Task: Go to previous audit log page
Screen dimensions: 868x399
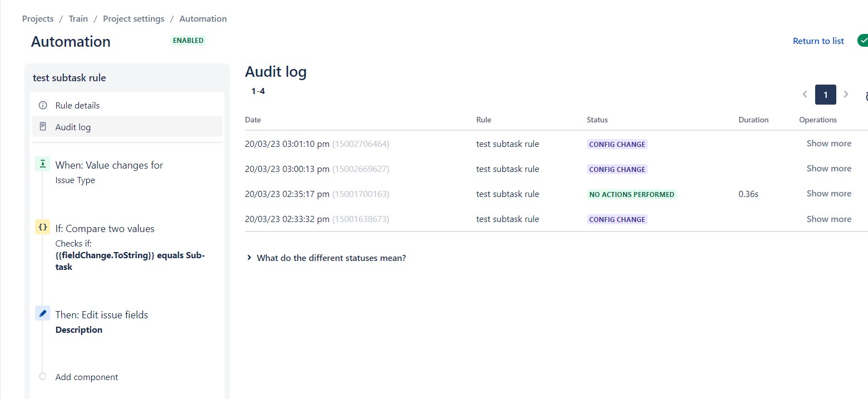Action: point(805,95)
